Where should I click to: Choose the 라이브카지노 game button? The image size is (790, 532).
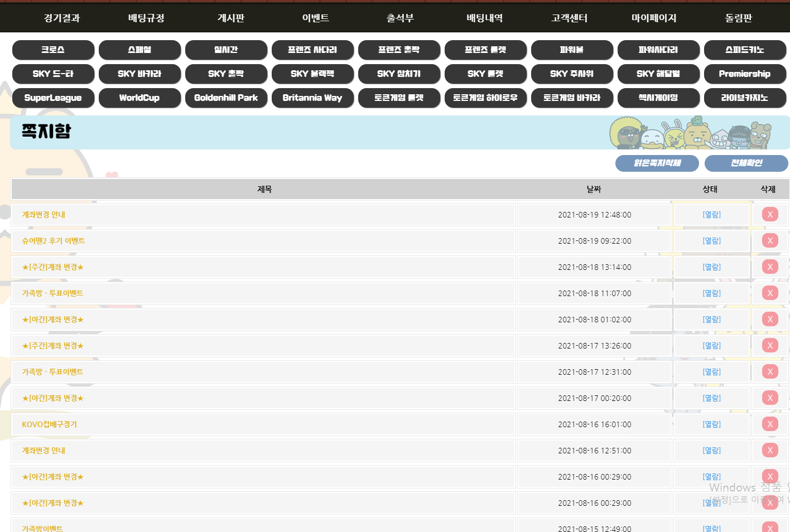[x=745, y=98]
